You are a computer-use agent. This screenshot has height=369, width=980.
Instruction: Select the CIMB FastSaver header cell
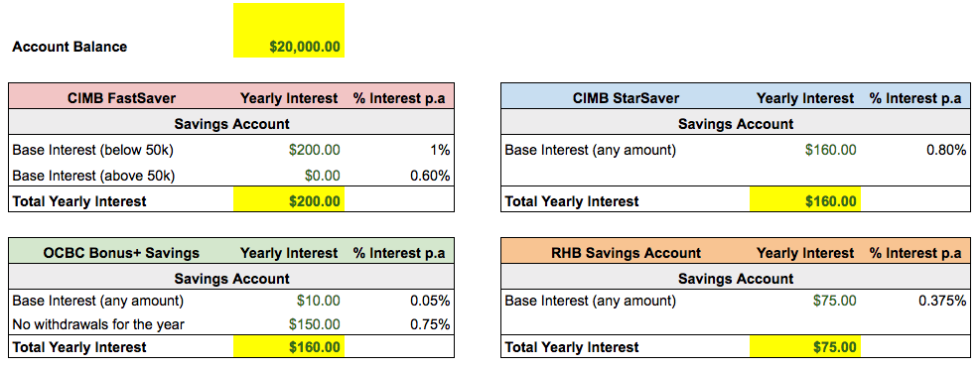(121, 98)
